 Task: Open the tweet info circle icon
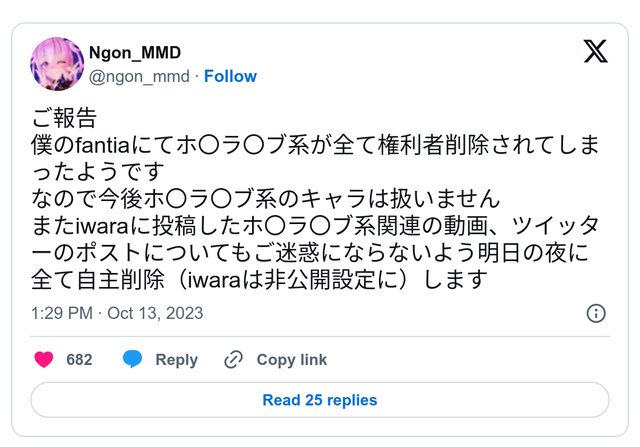595,313
